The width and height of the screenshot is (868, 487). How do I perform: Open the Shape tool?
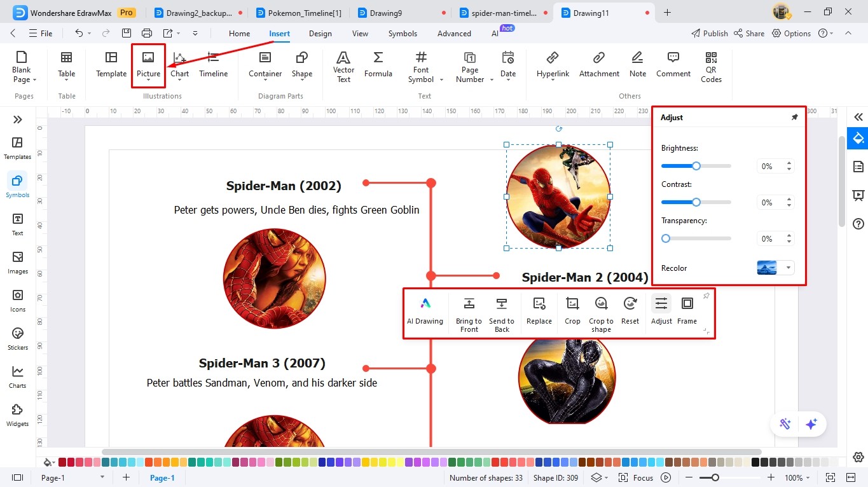302,65
